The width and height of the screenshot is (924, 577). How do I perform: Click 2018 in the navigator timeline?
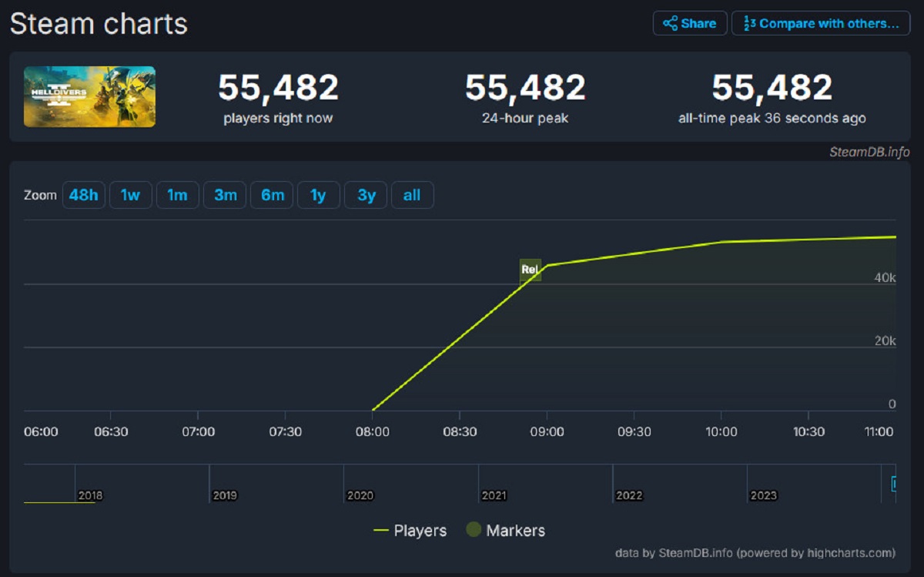coord(90,495)
